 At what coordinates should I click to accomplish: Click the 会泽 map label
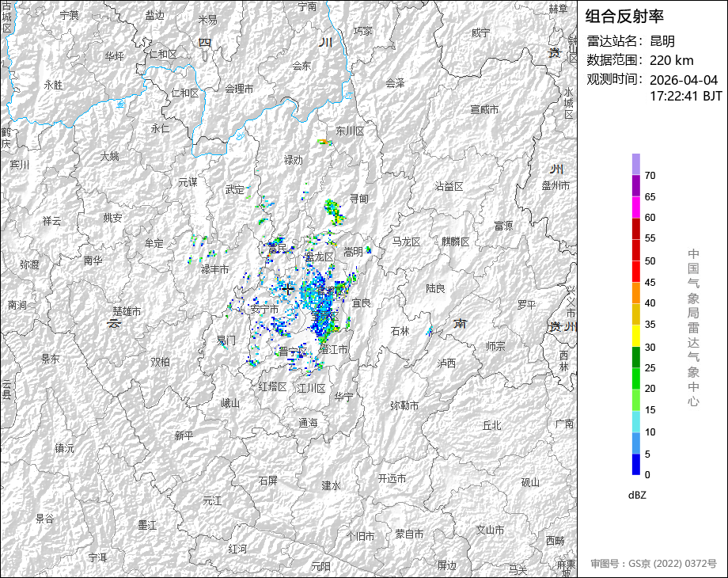[x=395, y=83]
